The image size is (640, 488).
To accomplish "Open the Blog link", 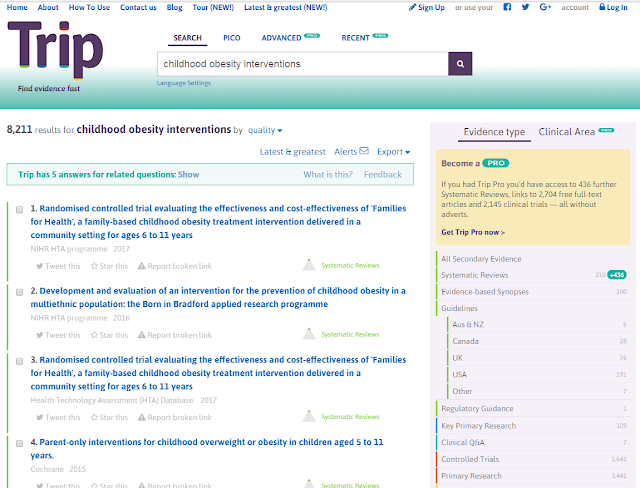I will (174, 7).
